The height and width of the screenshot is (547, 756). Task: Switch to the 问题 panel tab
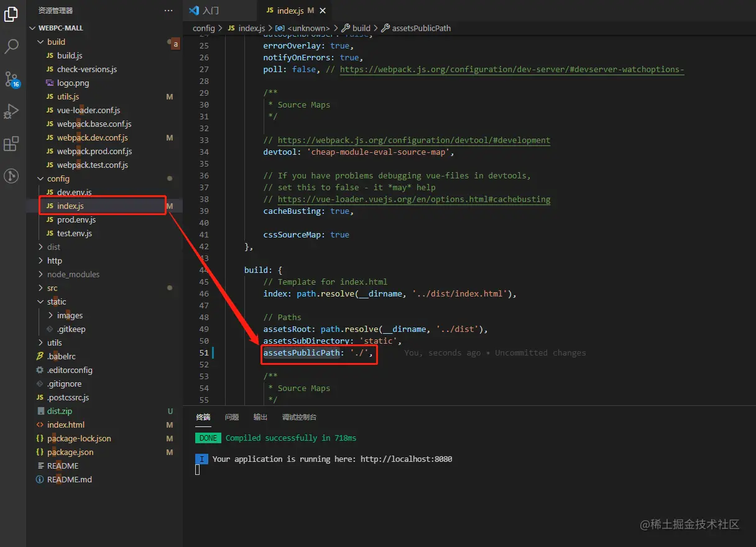(232, 417)
